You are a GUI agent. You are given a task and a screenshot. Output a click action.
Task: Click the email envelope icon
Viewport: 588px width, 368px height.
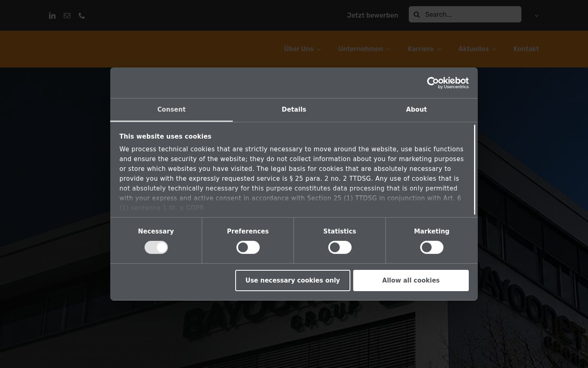[67, 16]
